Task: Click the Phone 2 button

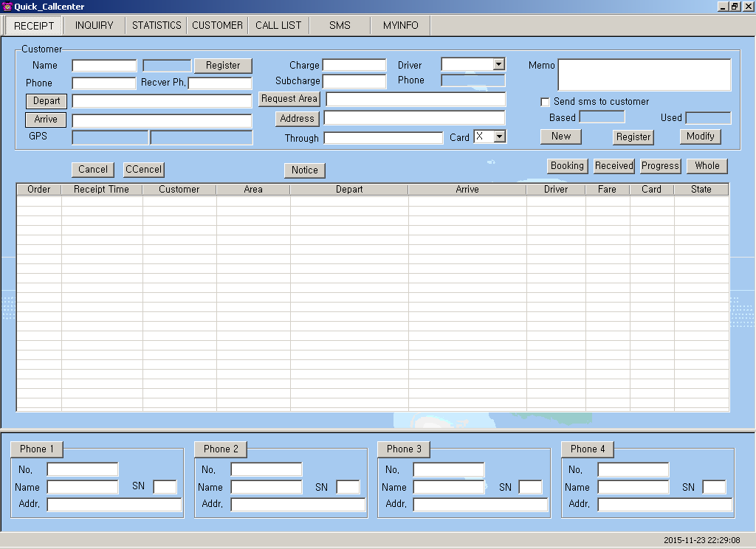Action: [x=221, y=449]
